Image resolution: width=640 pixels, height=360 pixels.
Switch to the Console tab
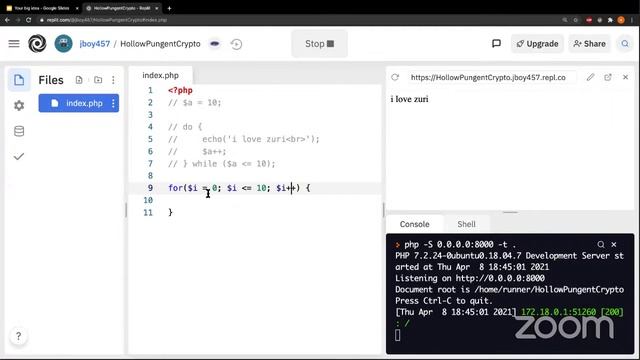(x=414, y=224)
